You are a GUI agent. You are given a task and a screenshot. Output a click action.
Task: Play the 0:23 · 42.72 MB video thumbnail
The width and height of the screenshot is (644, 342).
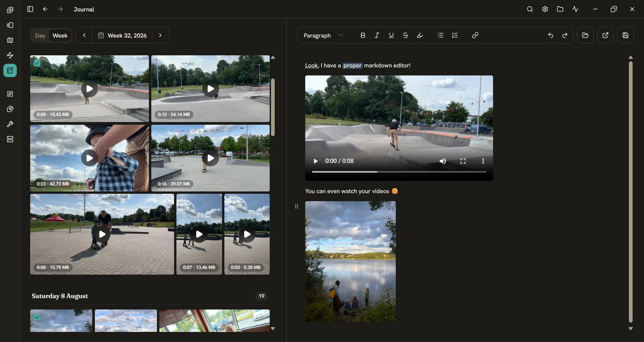pyautogui.click(x=90, y=158)
